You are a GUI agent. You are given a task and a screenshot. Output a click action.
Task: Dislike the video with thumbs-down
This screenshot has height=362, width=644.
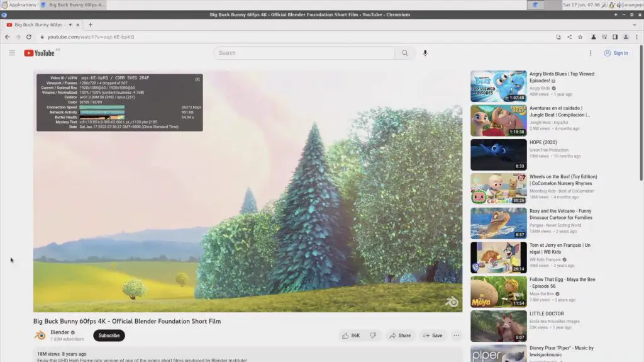point(373,336)
